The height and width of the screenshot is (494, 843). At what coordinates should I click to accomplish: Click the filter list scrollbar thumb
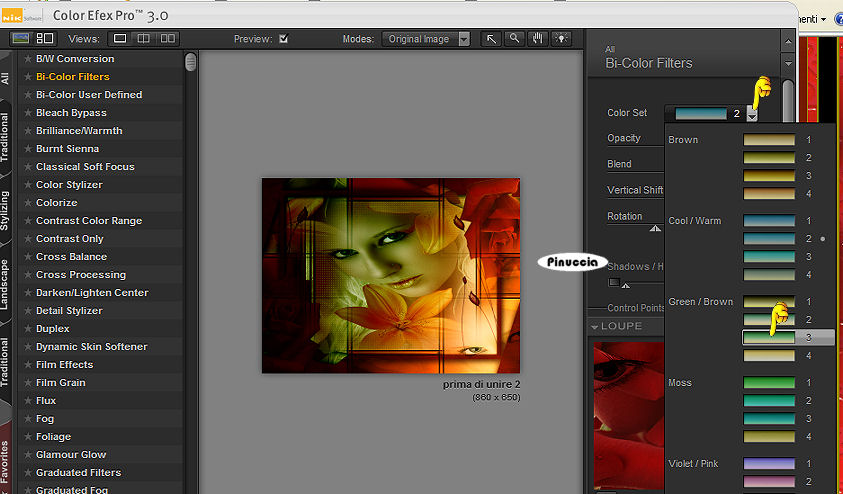pos(190,61)
